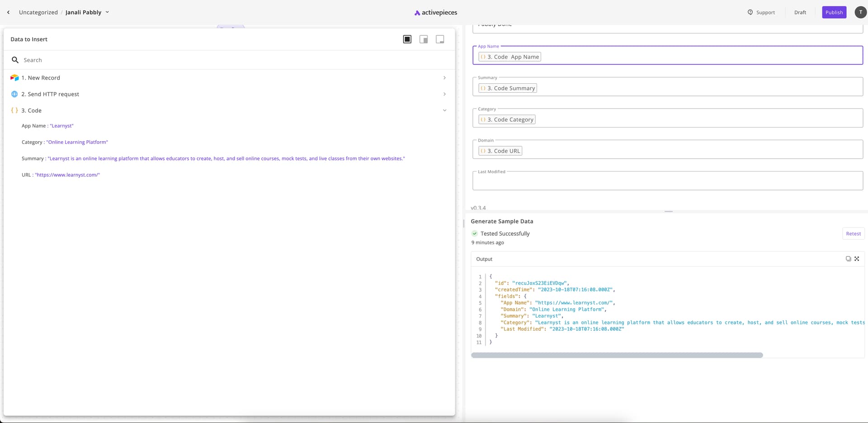Switch data panel to docked half view
The image size is (868, 423).
click(424, 39)
